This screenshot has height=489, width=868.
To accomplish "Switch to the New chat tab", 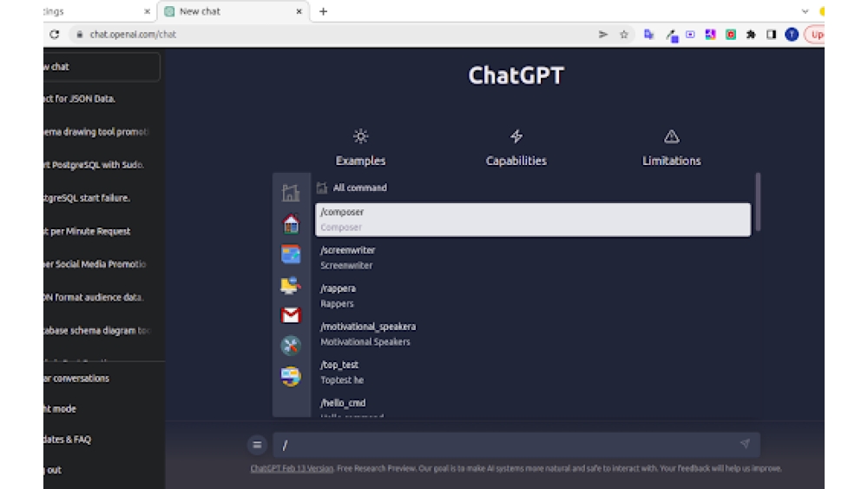I will click(x=233, y=11).
